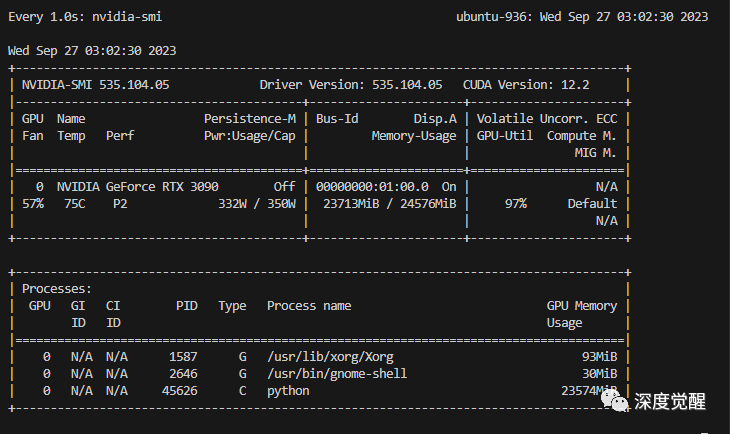Click the persistence mode value 'Off'
This screenshot has width=730, height=434.
(x=284, y=187)
